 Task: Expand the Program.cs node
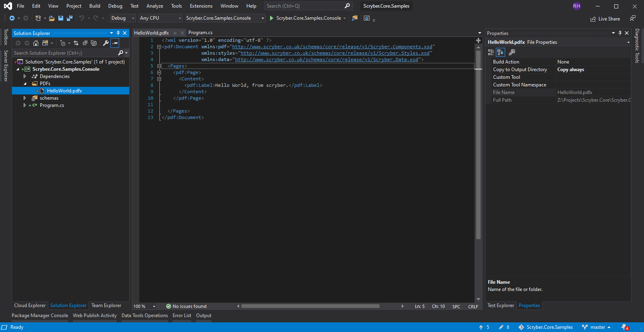tap(25, 105)
